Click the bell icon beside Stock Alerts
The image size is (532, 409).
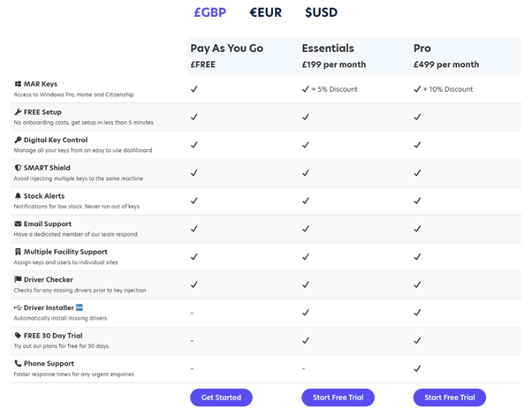[x=18, y=196]
